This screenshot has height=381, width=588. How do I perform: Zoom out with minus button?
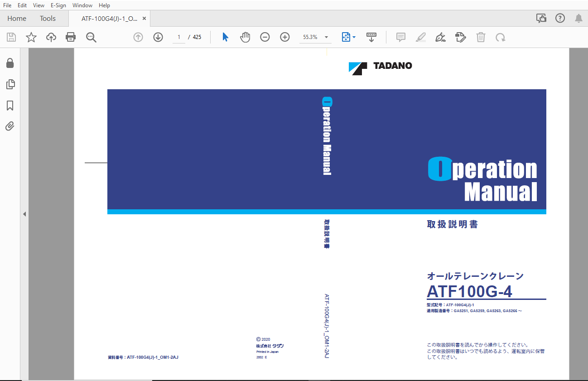265,37
